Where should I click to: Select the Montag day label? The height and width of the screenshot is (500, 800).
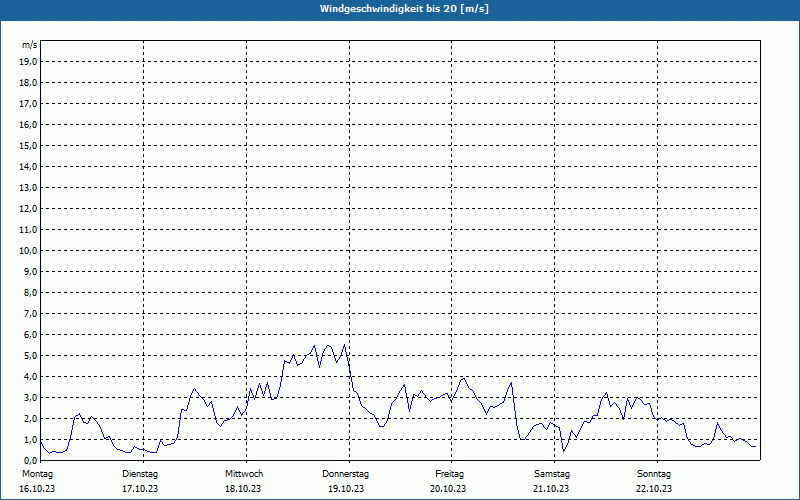37,473
